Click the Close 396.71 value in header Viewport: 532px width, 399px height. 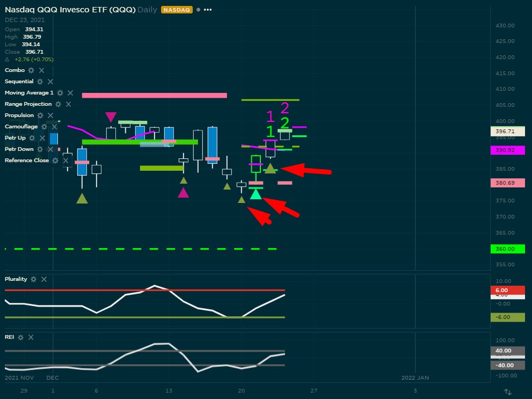click(34, 52)
